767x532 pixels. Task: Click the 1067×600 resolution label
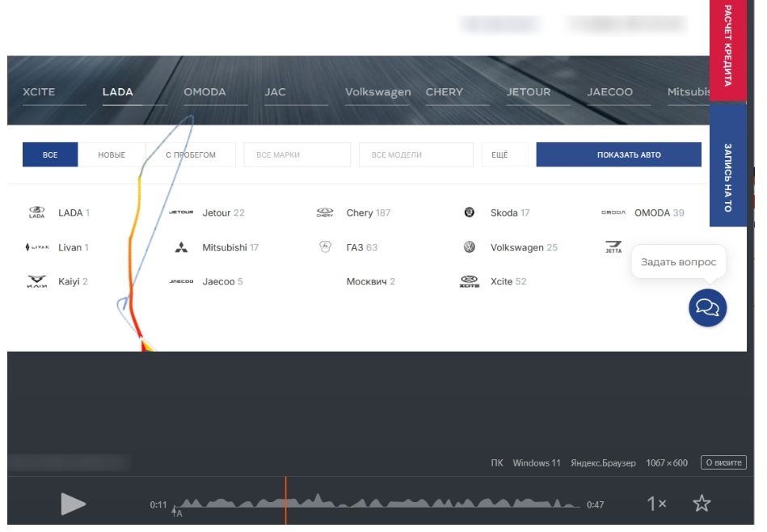pos(667,463)
